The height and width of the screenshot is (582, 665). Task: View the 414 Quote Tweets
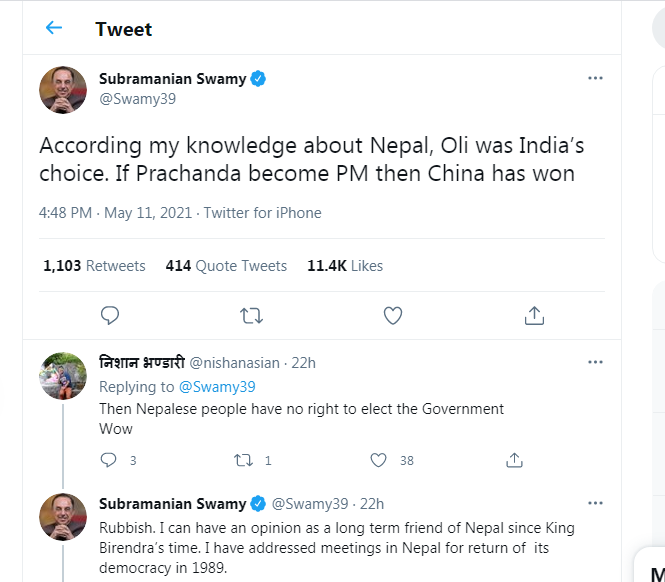point(226,266)
